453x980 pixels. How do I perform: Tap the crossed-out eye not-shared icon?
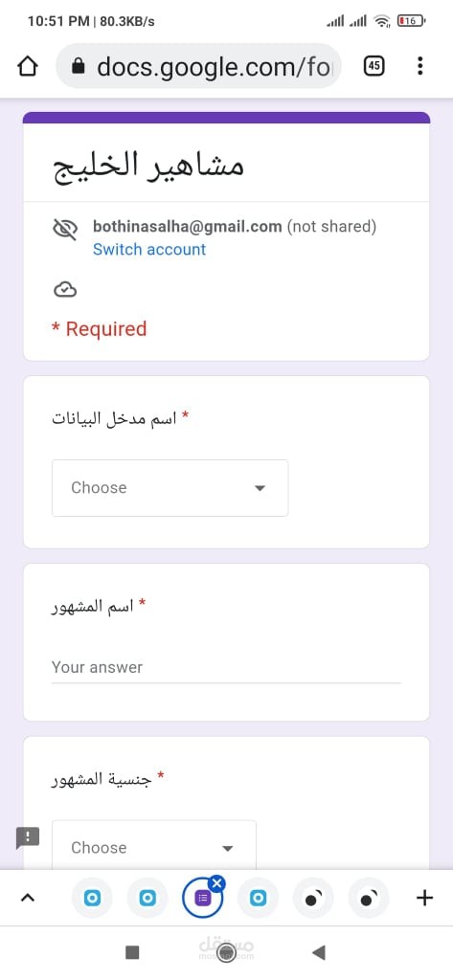tap(65, 230)
